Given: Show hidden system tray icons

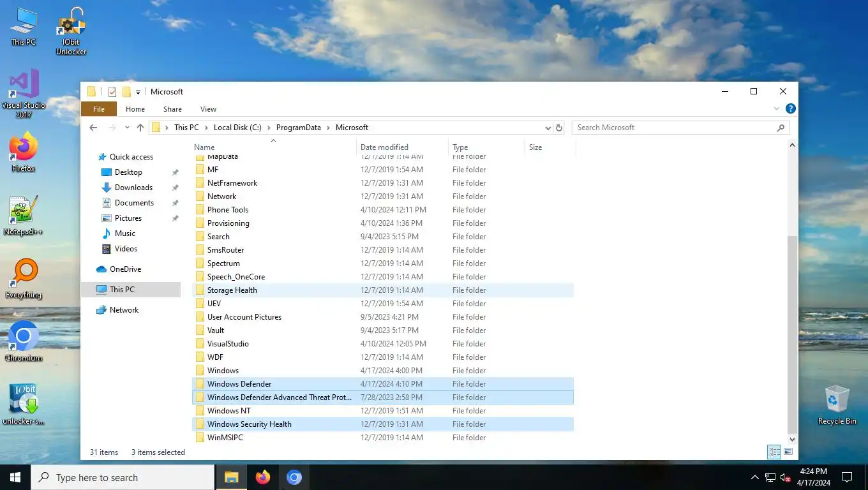Looking at the screenshot, I should [754, 477].
